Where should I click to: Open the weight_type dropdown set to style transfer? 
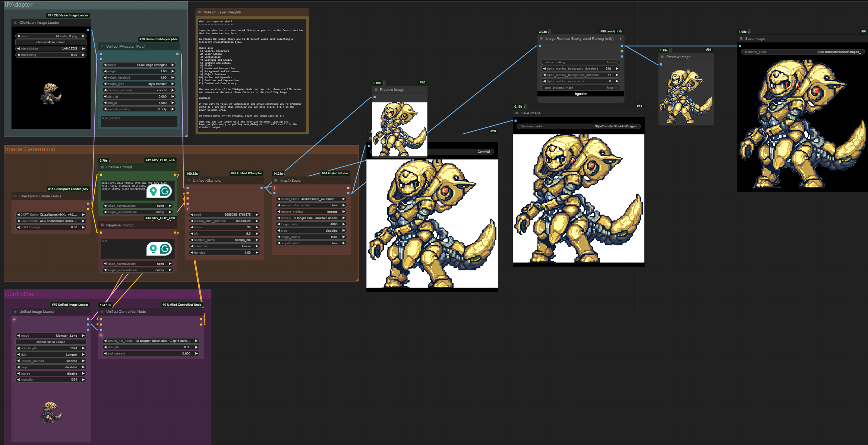139,84
